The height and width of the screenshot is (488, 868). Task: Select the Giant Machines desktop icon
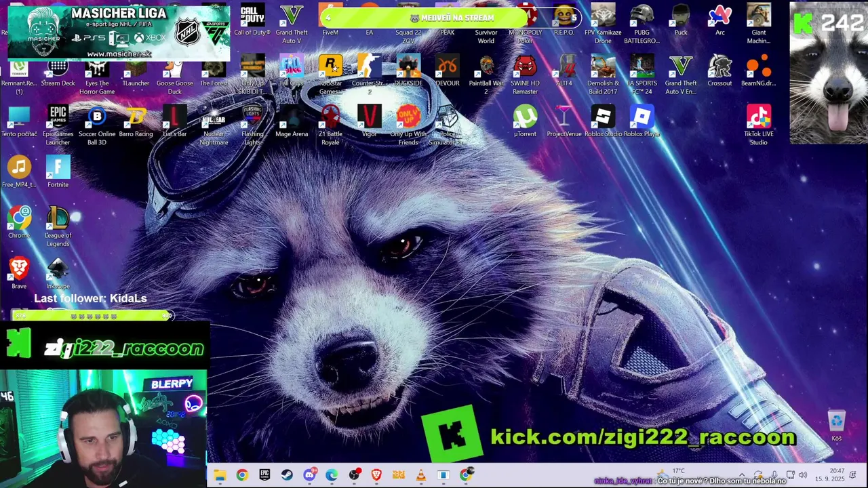coord(758,23)
